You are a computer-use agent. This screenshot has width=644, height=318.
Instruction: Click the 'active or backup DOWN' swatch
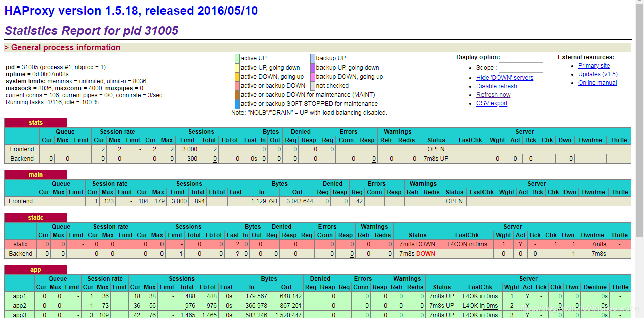tap(237, 85)
